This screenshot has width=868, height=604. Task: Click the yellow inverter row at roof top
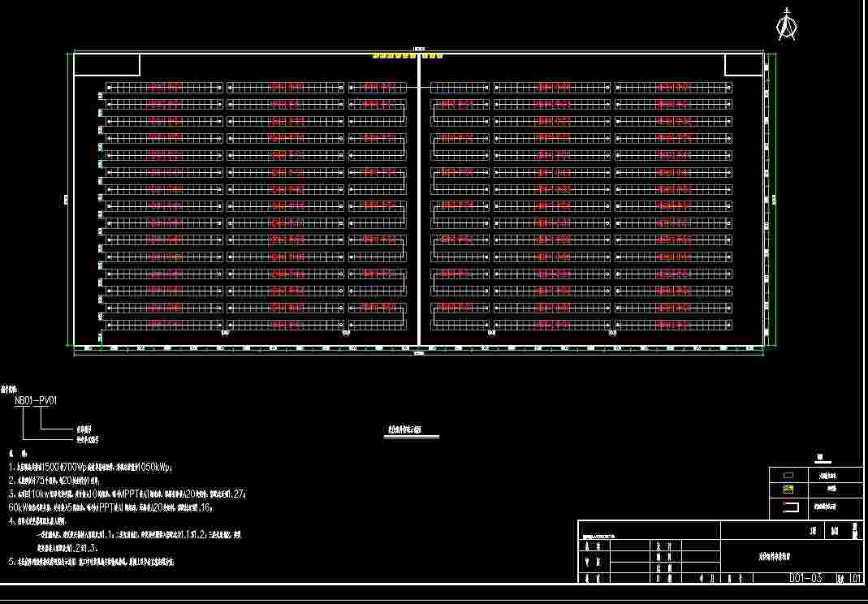[x=408, y=57]
